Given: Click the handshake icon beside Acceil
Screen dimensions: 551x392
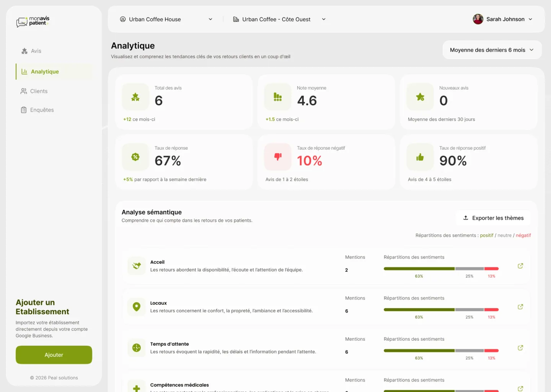Looking at the screenshot, I should (137, 266).
